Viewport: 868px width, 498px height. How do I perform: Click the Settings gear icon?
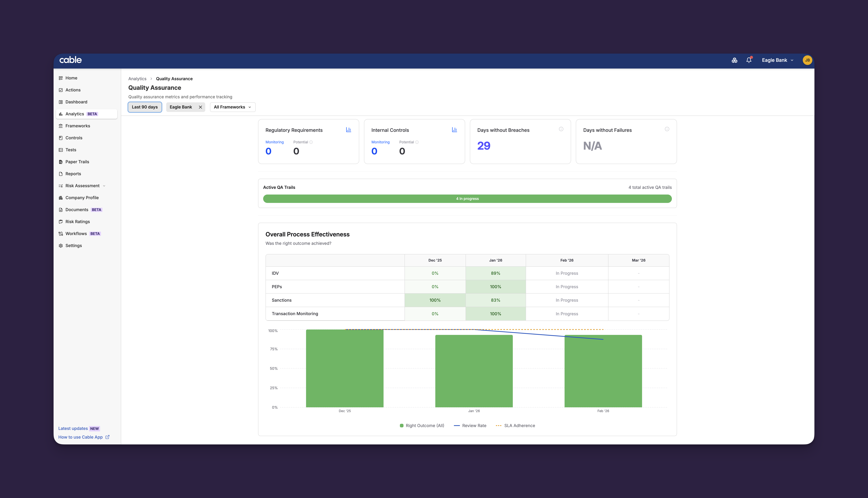pos(60,246)
